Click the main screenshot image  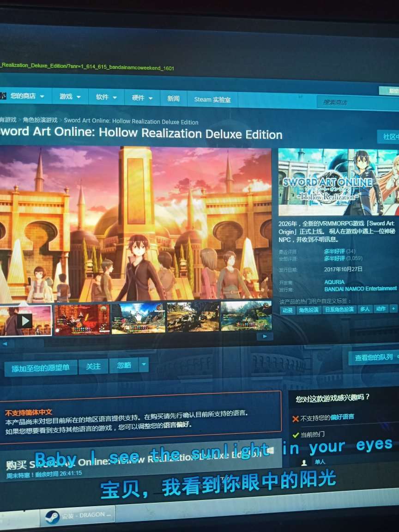[x=136, y=224]
